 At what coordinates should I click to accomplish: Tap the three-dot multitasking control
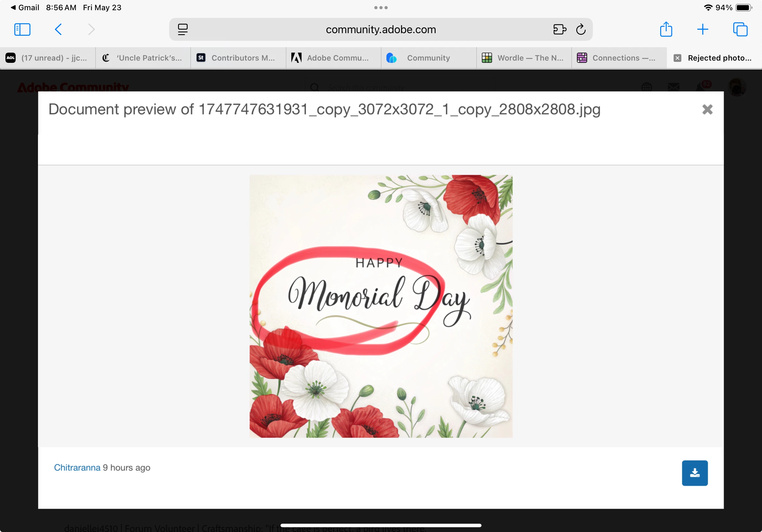coord(381,8)
